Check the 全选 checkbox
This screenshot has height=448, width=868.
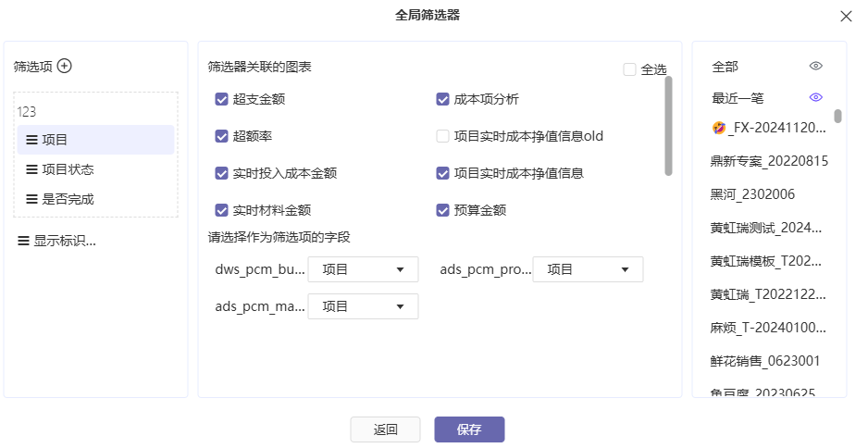pos(629,69)
